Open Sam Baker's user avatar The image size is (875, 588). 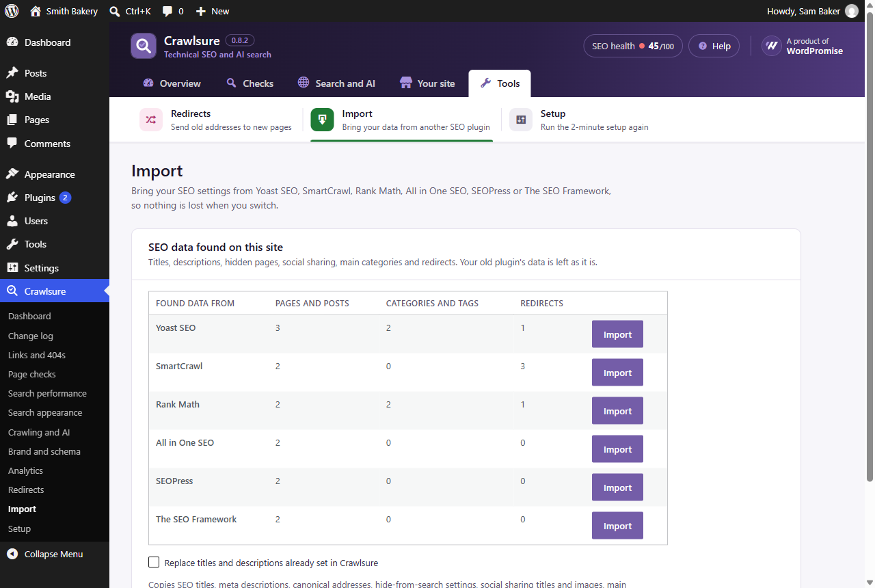click(x=851, y=11)
